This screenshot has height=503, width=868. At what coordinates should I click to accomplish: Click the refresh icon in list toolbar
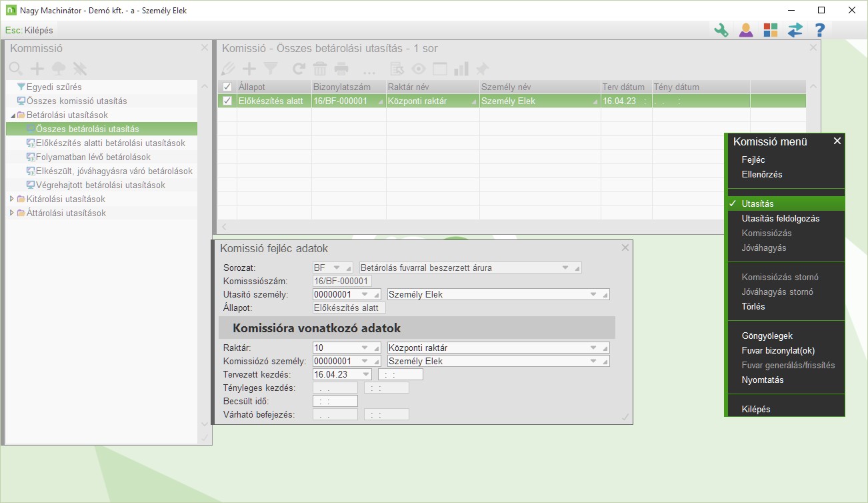[299, 69]
